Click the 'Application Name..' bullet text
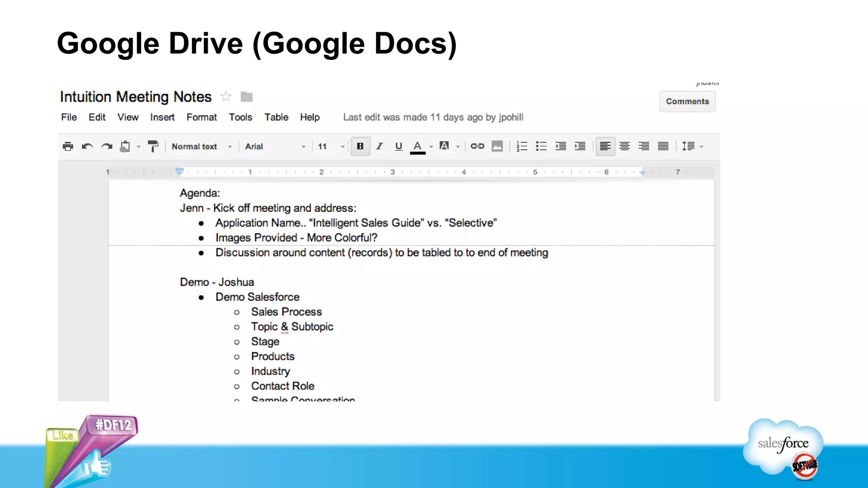This screenshot has height=488, width=868. tap(356, 223)
